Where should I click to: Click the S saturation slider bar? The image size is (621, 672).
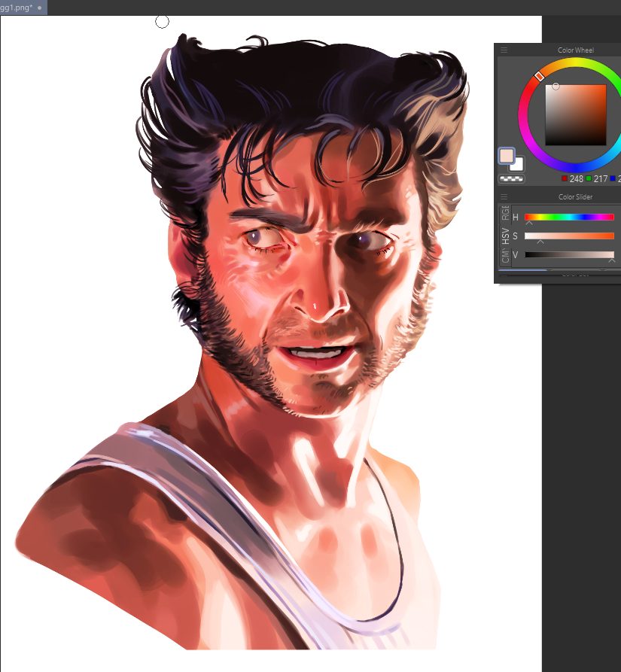[569, 236]
